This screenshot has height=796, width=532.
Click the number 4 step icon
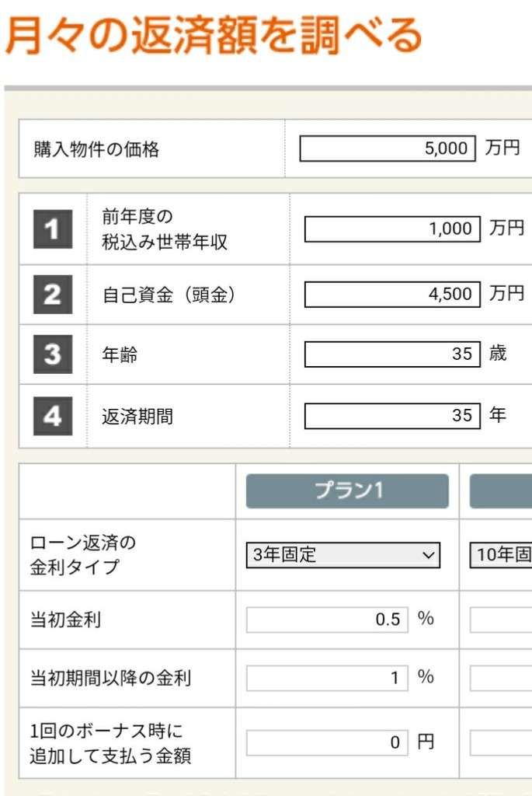tap(52, 416)
